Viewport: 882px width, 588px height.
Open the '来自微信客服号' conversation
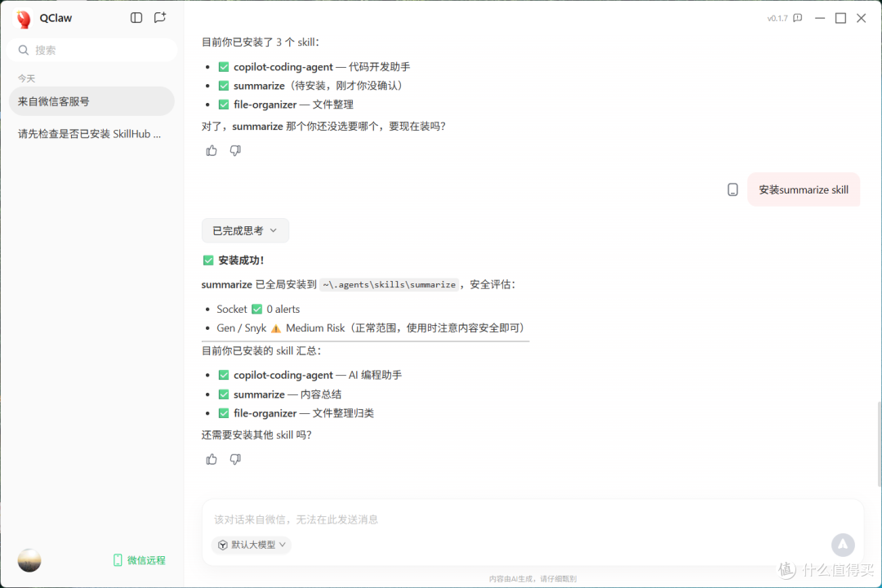point(91,101)
